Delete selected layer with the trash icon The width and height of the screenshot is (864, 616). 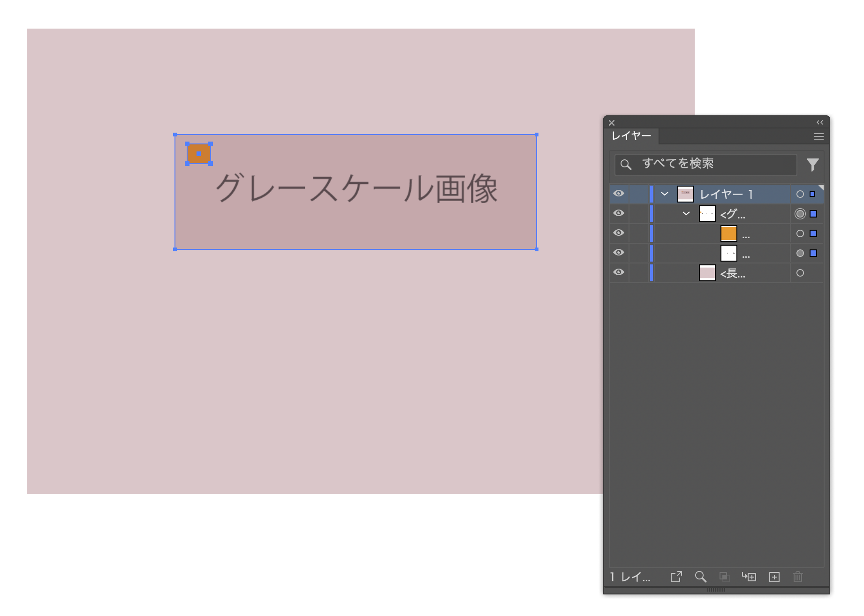(798, 578)
